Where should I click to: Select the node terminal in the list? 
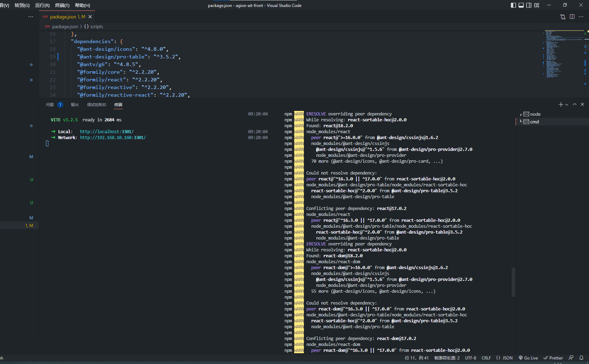click(534, 114)
